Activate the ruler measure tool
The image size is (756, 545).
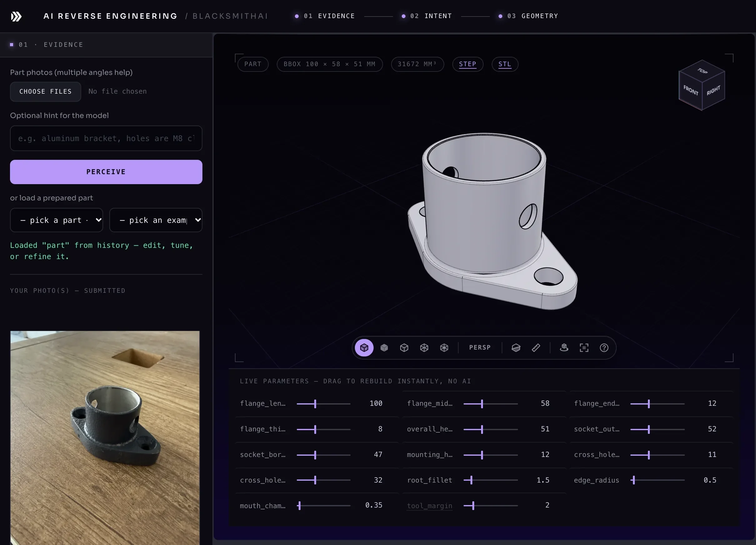tap(536, 348)
